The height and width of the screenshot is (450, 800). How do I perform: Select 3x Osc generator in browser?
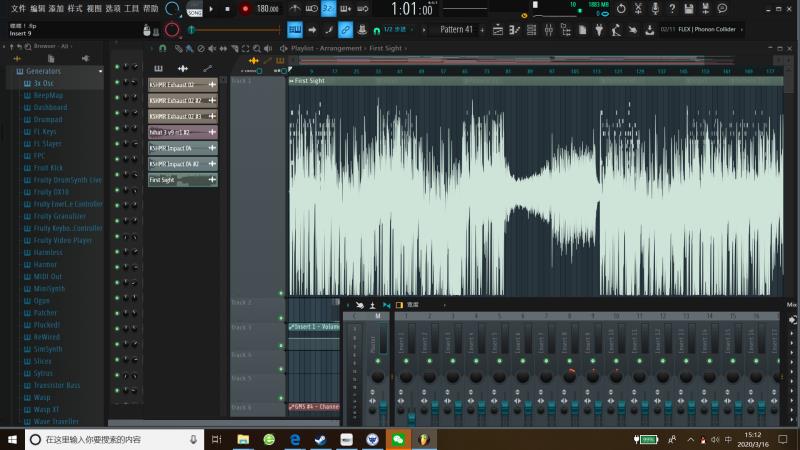pos(43,83)
